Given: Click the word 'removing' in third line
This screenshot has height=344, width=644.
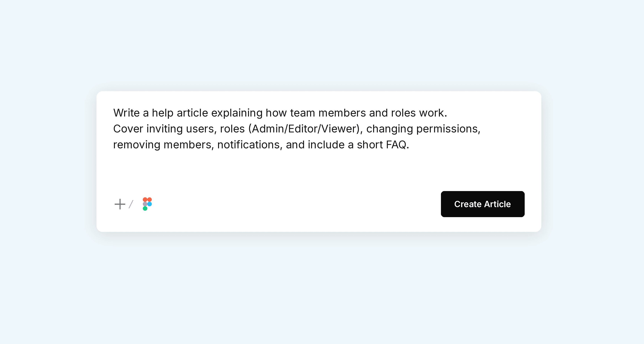Looking at the screenshot, I should click(x=137, y=145).
